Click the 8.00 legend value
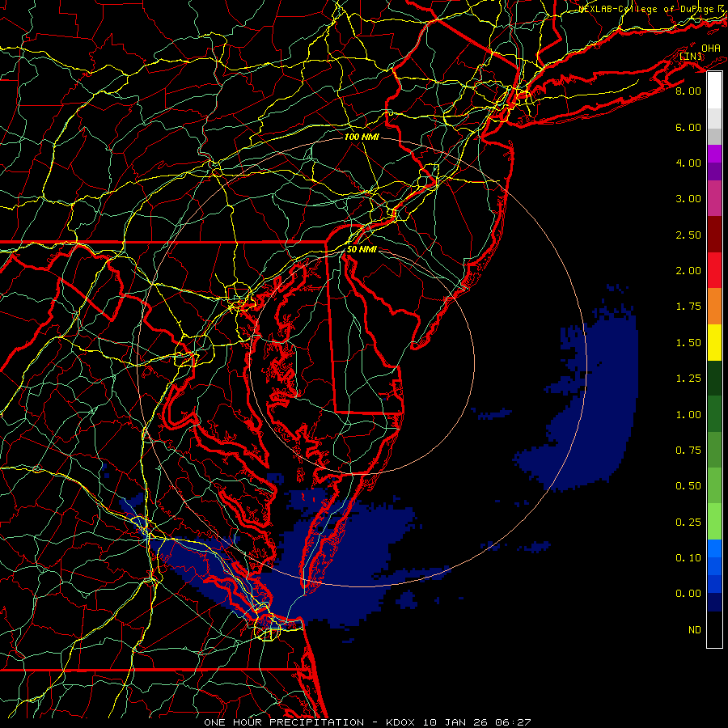Viewport: 728px width, 728px height. click(688, 91)
